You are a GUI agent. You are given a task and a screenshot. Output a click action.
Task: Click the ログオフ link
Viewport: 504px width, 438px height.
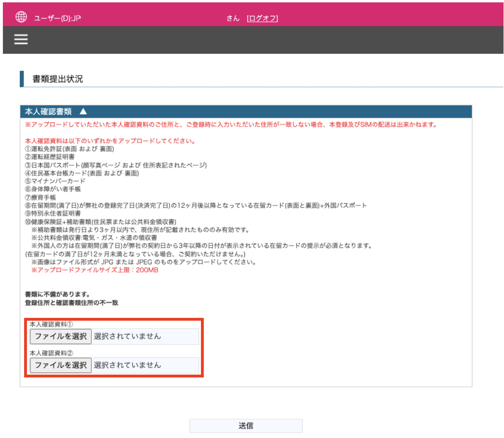[x=262, y=18]
